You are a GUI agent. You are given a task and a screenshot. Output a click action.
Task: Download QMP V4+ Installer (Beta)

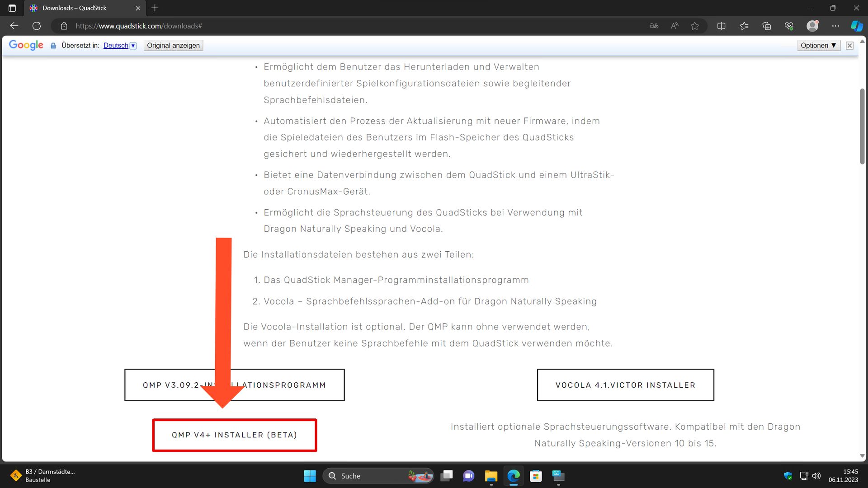(x=234, y=435)
